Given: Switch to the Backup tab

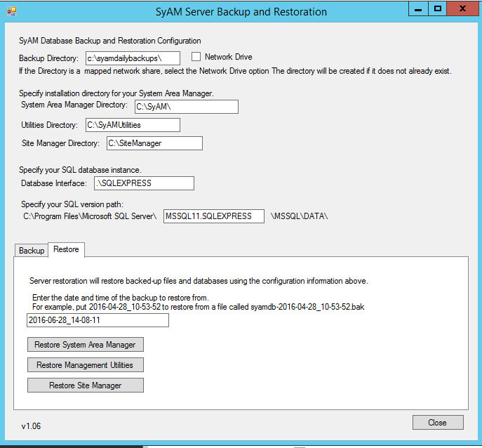Looking at the screenshot, I should pyautogui.click(x=32, y=251).
